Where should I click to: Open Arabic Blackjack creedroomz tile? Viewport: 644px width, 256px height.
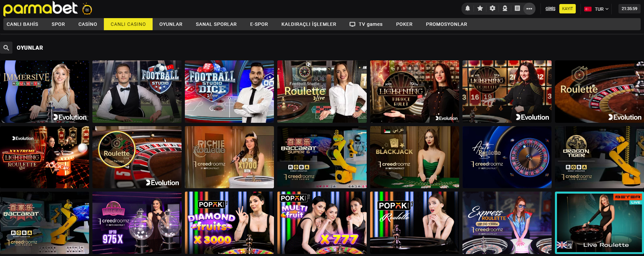pyautogui.click(x=414, y=157)
